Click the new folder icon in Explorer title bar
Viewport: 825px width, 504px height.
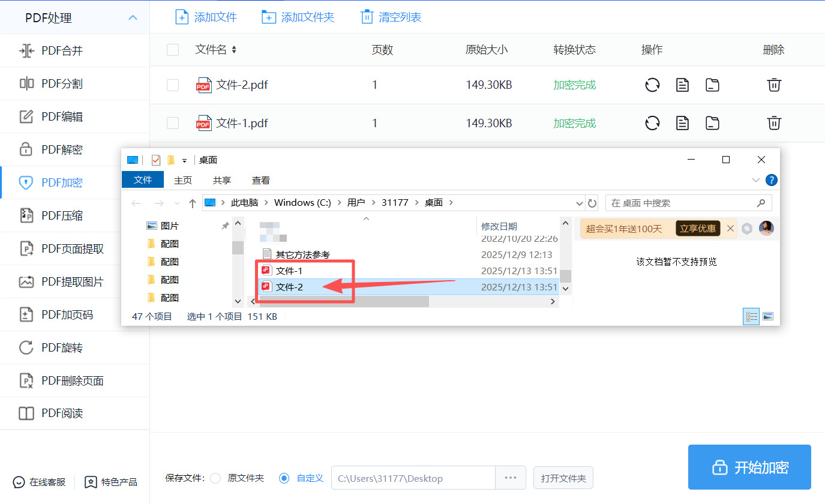point(171,160)
